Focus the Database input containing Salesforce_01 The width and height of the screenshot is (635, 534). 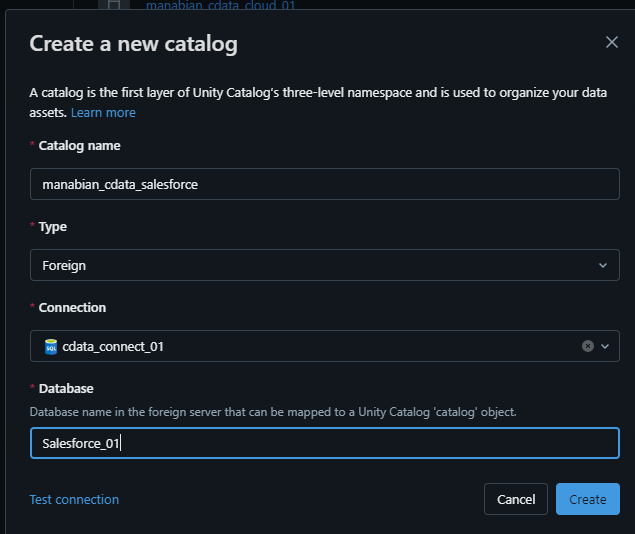click(324, 443)
